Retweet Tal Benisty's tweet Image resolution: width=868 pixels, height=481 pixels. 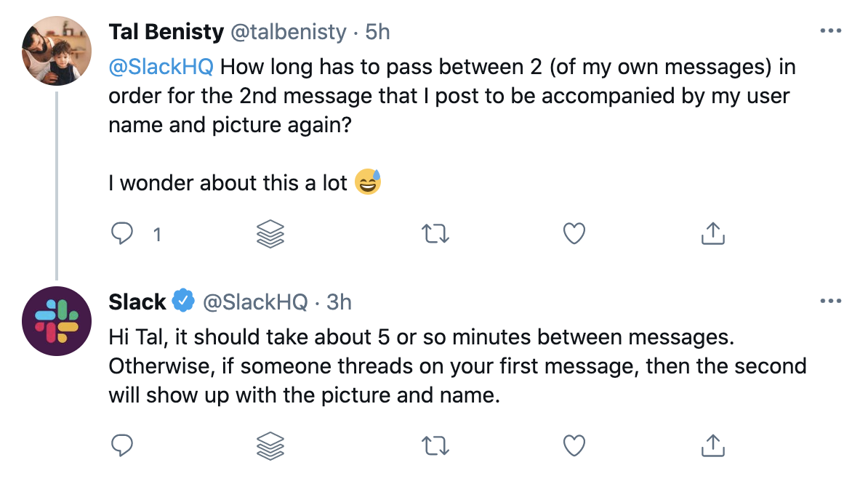point(435,233)
